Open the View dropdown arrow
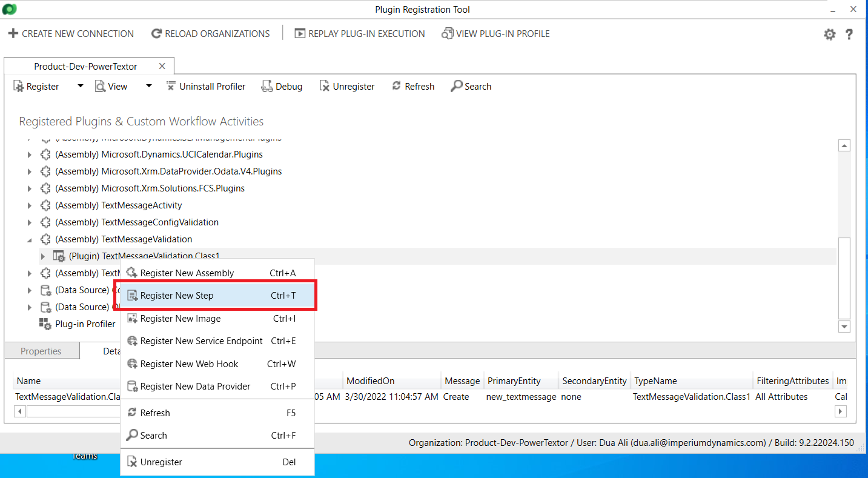Screen dimensions: 868x478 pyautogui.click(x=148, y=86)
